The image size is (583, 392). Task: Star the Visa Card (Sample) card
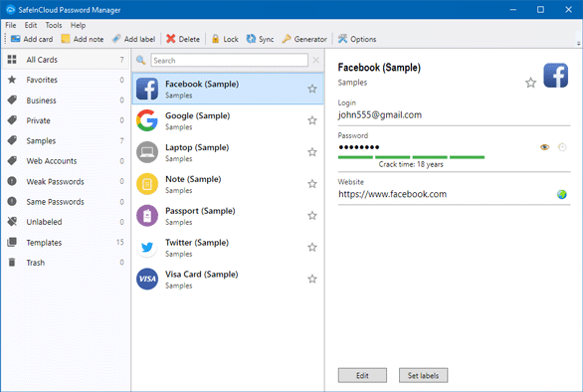pyautogui.click(x=312, y=279)
